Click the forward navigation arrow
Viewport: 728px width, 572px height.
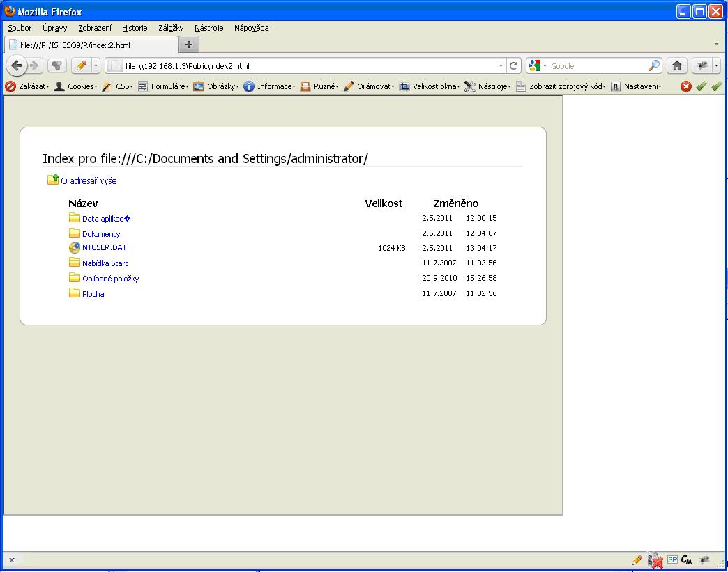34,66
